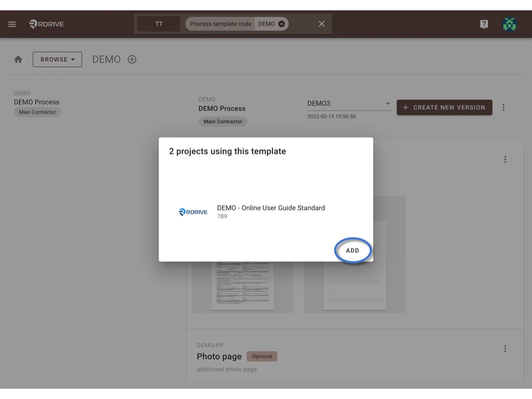Navigate home using the house icon
This screenshot has width=532, height=399.
(x=18, y=59)
